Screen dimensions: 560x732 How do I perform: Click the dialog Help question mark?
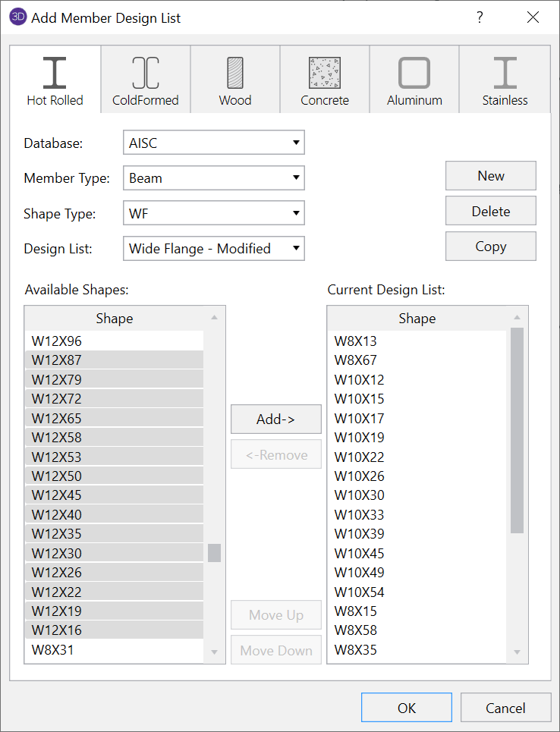coord(480,17)
